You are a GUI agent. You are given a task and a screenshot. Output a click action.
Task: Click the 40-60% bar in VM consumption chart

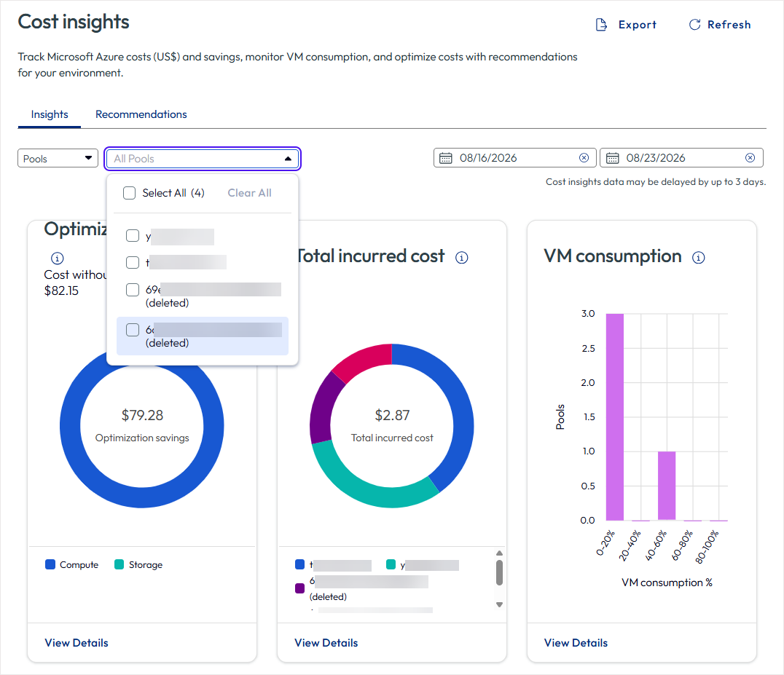(667, 486)
